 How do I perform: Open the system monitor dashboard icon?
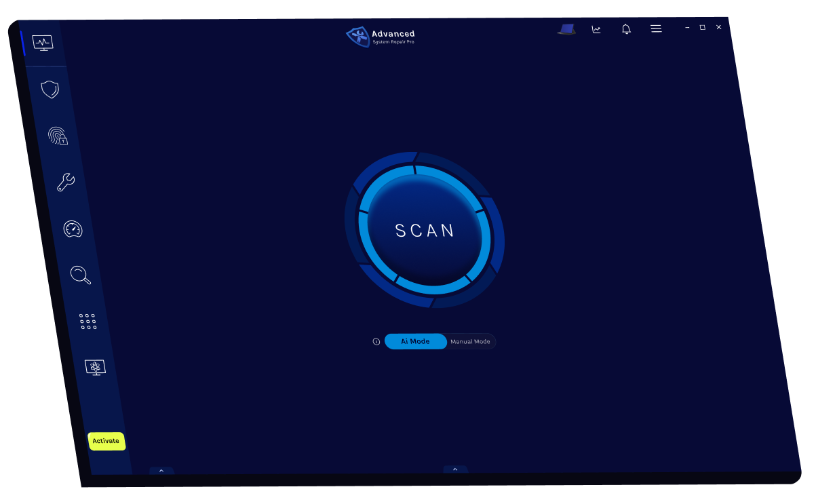coord(43,43)
